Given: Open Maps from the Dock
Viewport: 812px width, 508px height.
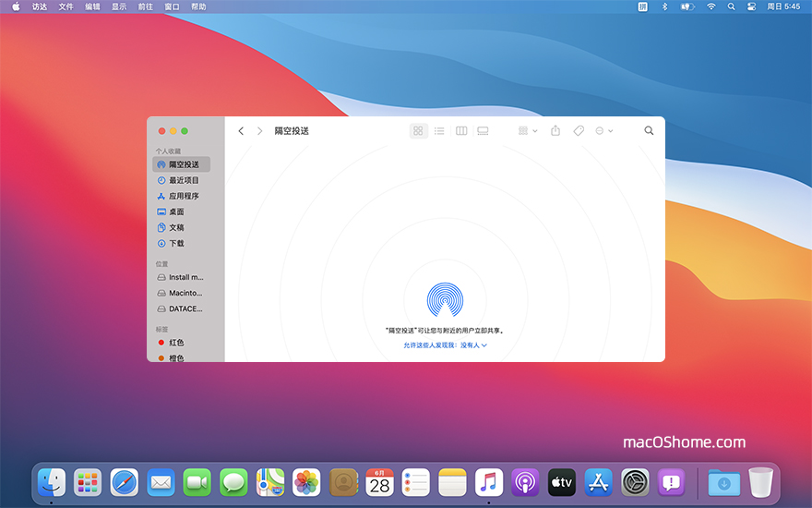Looking at the screenshot, I should (270, 482).
